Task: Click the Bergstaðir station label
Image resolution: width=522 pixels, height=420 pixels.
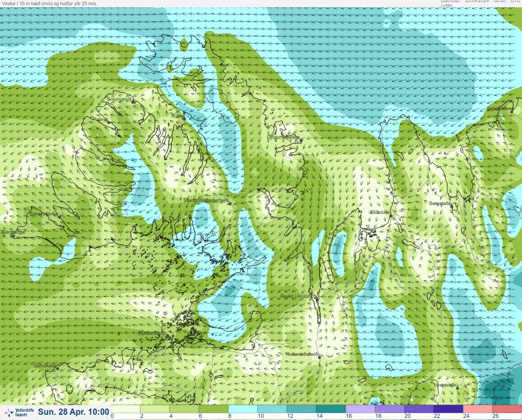Action: pos(440,203)
